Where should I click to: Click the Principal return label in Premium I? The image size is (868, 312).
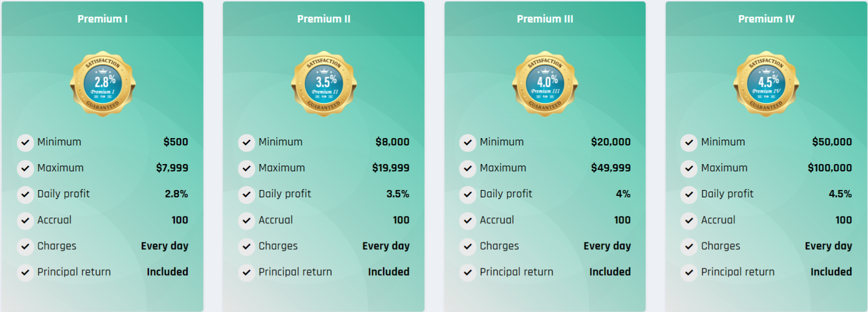pyautogui.click(x=74, y=272)
